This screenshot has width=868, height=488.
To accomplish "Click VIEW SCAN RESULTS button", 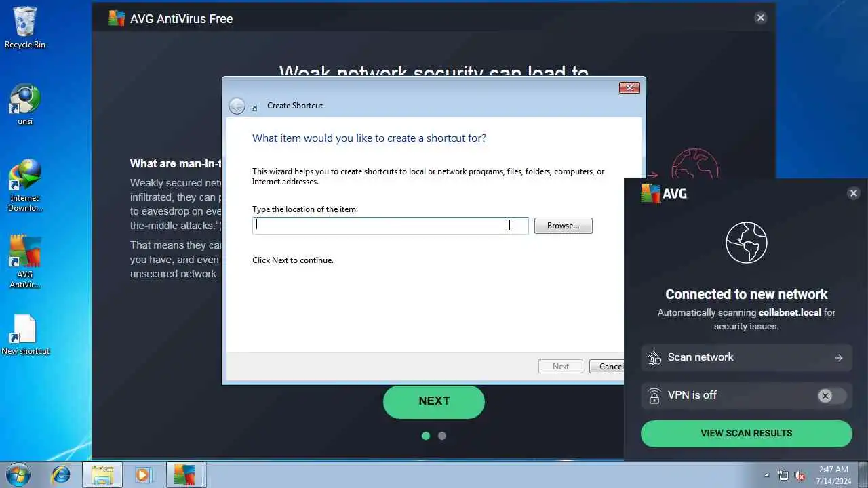I will 746,434.
